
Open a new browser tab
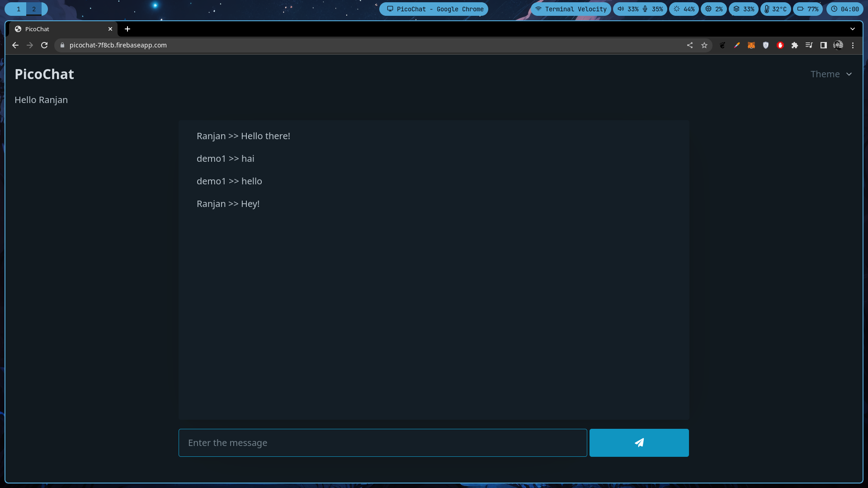tap(127, 29)
